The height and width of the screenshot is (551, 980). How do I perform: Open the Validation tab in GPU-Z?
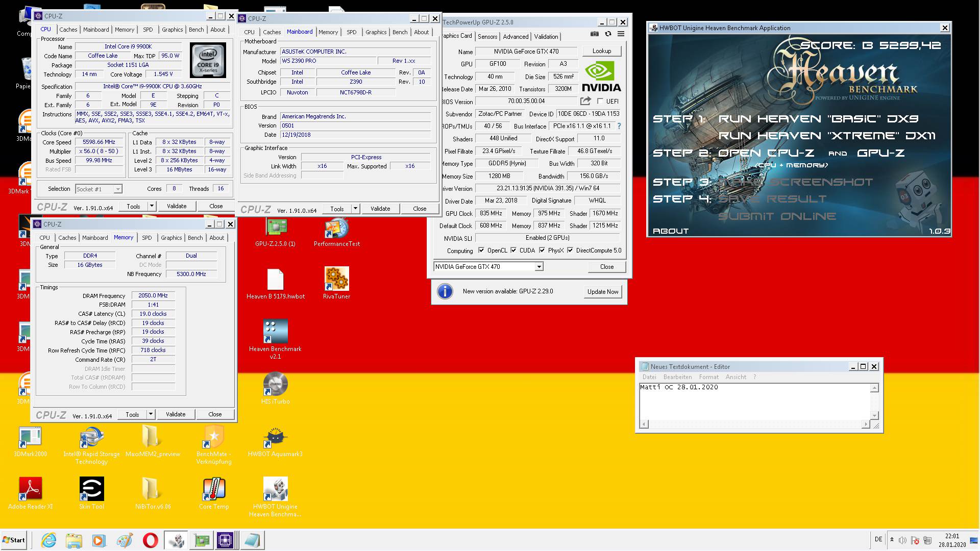[546, 37]
